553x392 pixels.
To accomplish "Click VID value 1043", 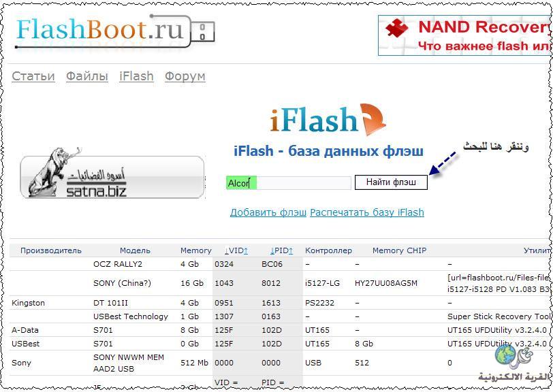I will pos(224,283).
